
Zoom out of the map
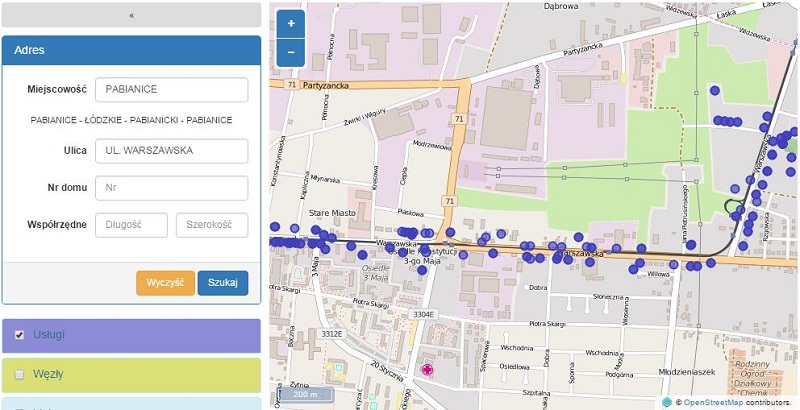291,51
